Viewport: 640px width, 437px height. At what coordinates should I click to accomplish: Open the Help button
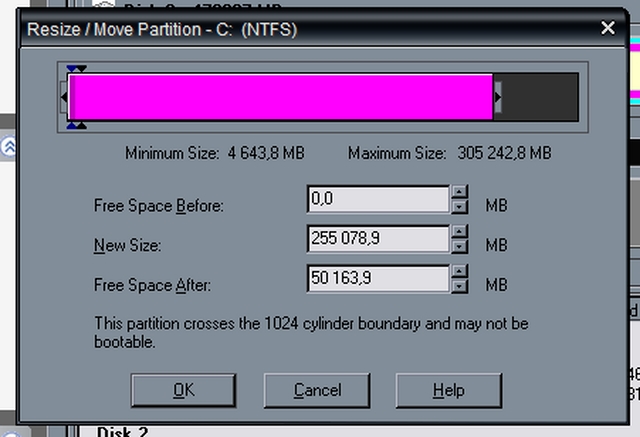pos(449,390)
